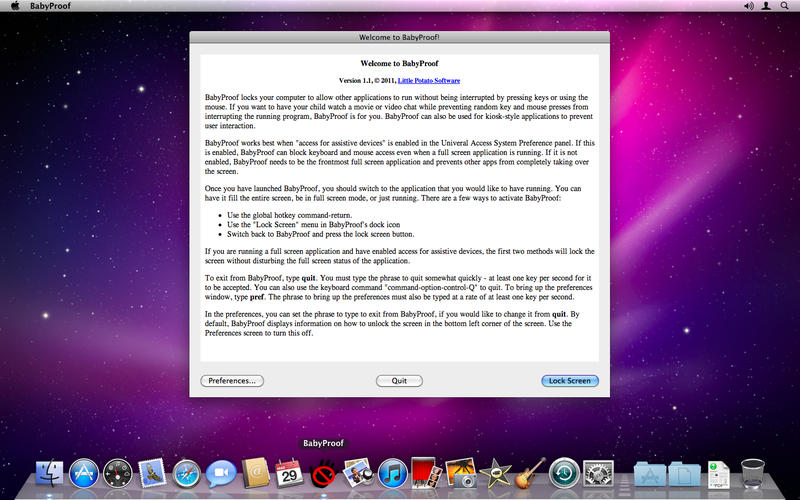Click the "Version 1.1, © 2011" text
Screen dimensions: 800x500
point(368,81)
